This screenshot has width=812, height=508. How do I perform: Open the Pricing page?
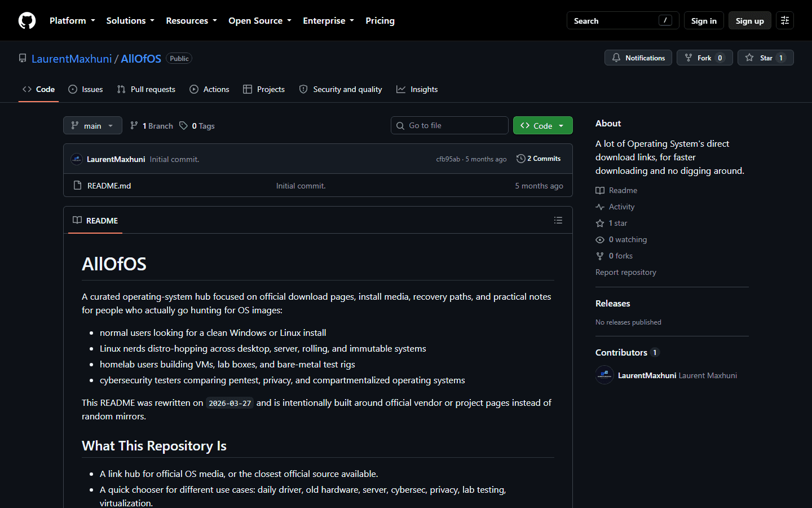pos(380,20)
